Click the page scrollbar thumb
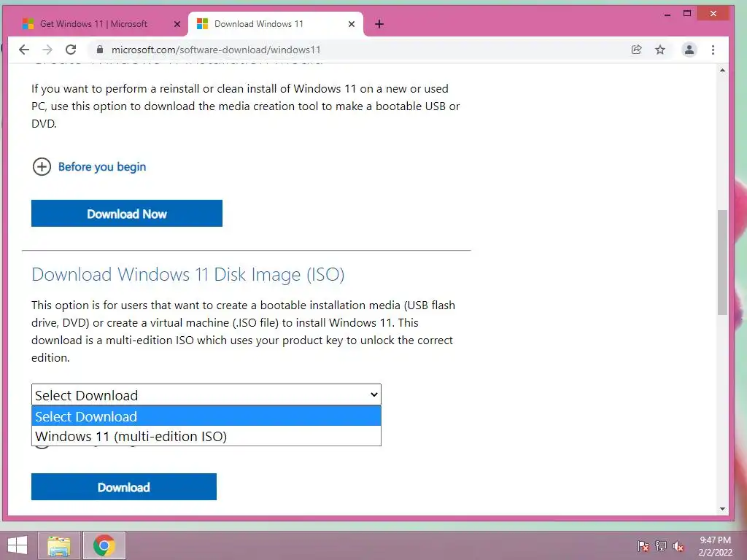The image size is (747, 560). (x=722, y=262)
